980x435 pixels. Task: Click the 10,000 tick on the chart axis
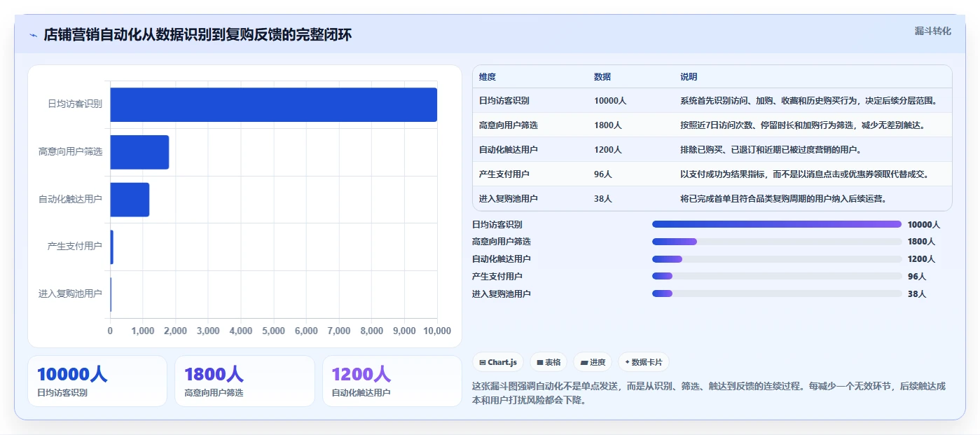coord(437,331)
